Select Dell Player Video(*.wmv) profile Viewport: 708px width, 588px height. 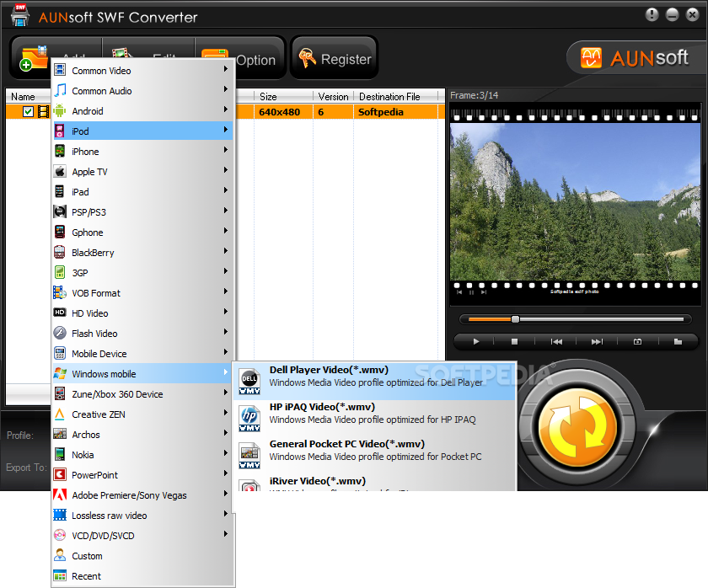375,382
